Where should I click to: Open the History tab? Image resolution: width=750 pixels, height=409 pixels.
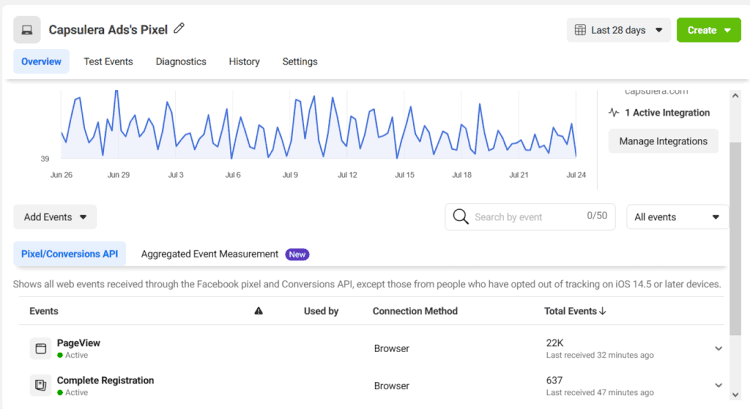(244, 61)
